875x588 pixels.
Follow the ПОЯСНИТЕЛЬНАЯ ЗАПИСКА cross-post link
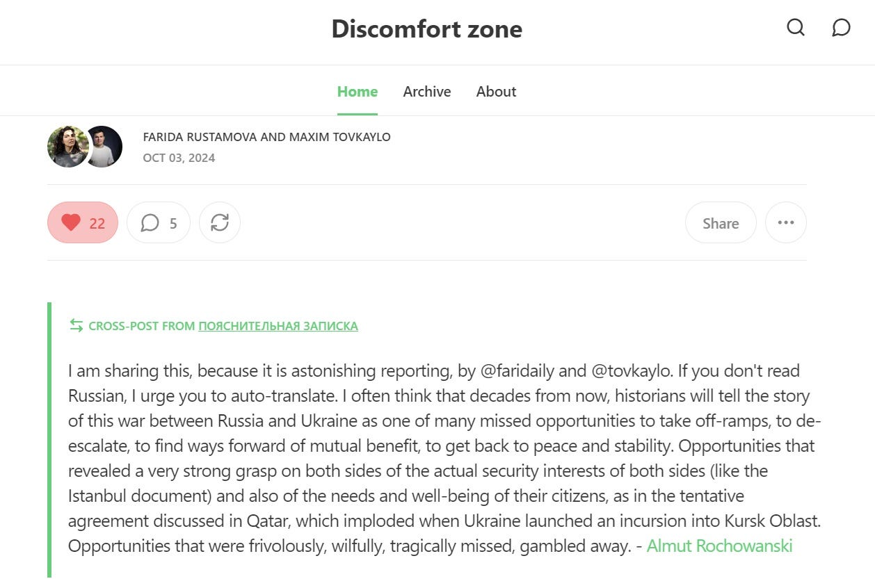point(278,326)
